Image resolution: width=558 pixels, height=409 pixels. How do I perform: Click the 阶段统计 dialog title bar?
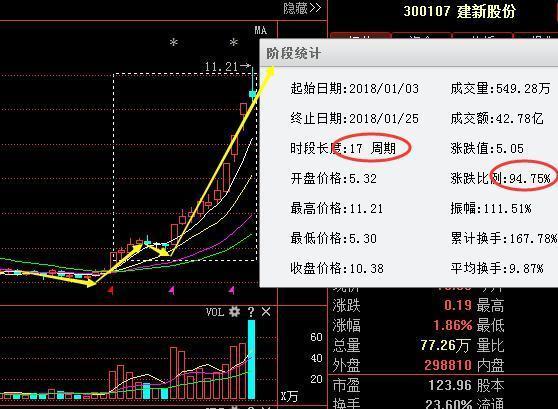click(409, 53)
